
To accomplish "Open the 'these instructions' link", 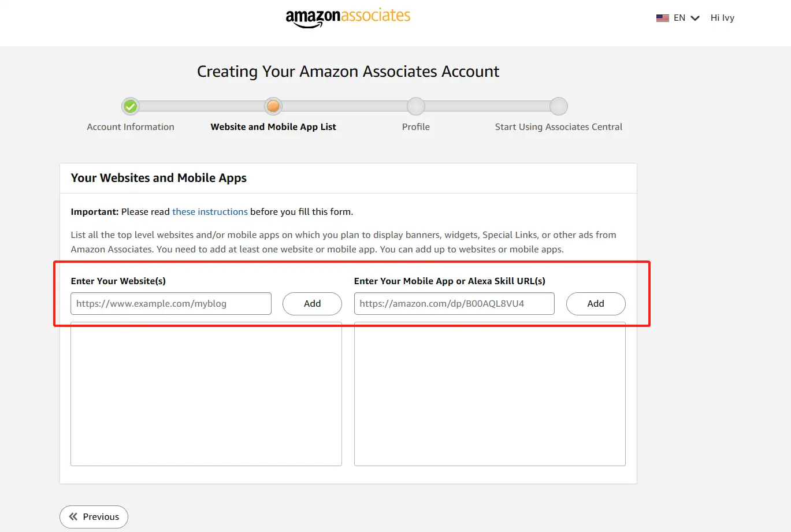I will [210, 212].
